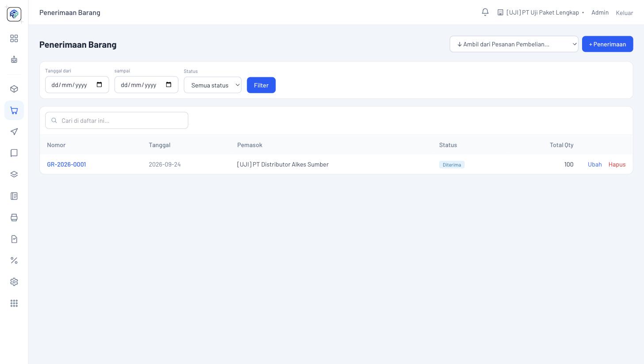644x364 pixels.
Task: Select the shopping cart purchasing icon
Action: coord(14,110)
